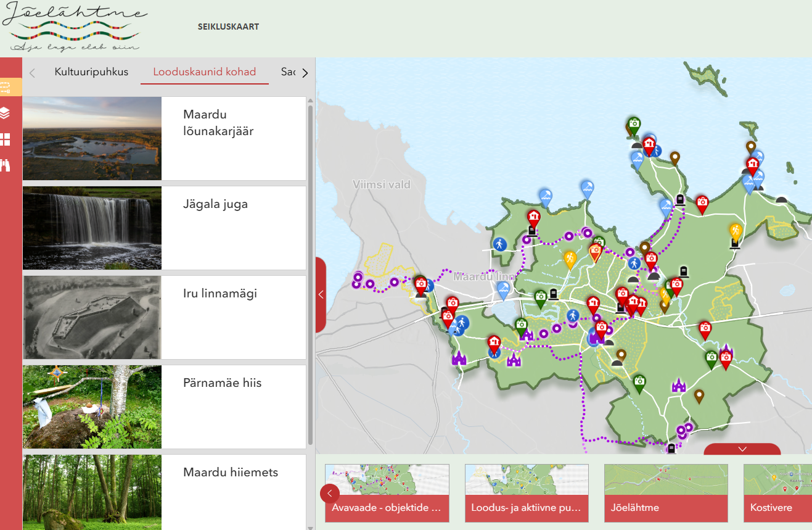Switch to the Kultuuripuhkus tab
The image size is (812, 530).
[x=91, y=72]
